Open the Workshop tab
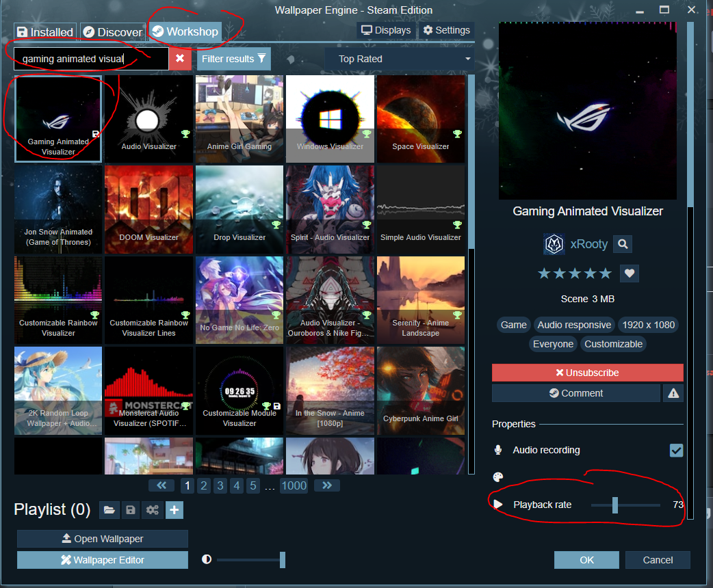This screenshot has width=713, height=588. coord(185,31)
